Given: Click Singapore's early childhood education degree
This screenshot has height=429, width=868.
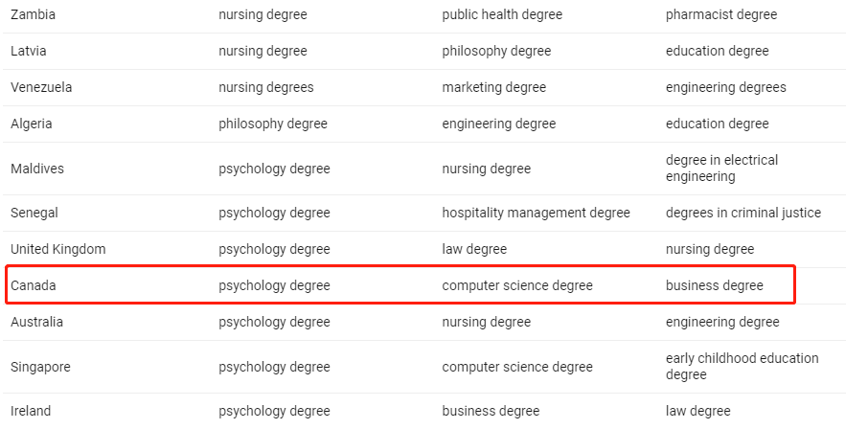Looking at the screenshot, I should pyautogui.click(x=742, y=367).
